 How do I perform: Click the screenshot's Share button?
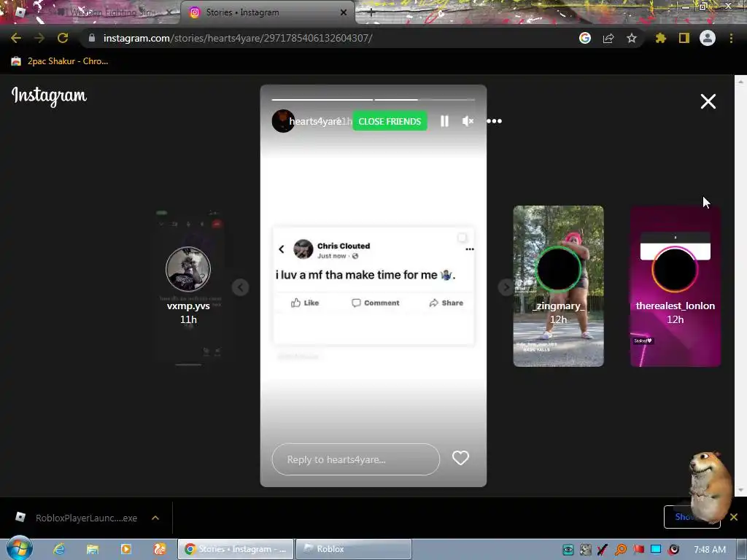(x=446, y=303)
